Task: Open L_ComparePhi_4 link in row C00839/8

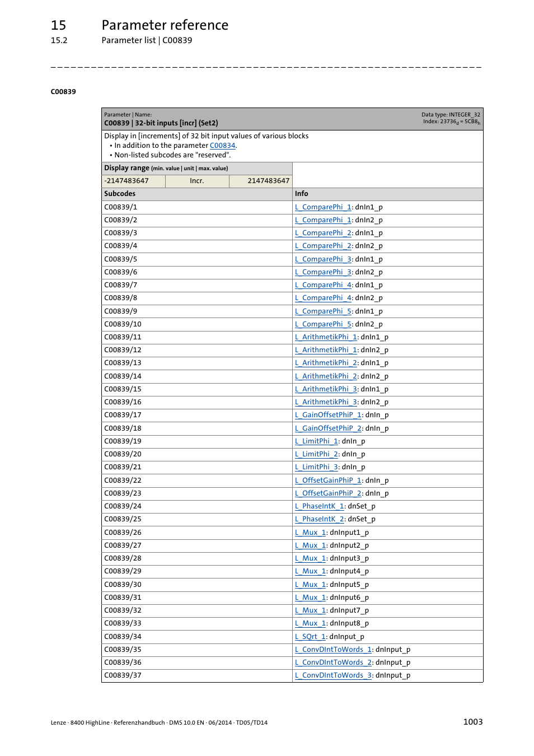Action: (x=323, y=298)
